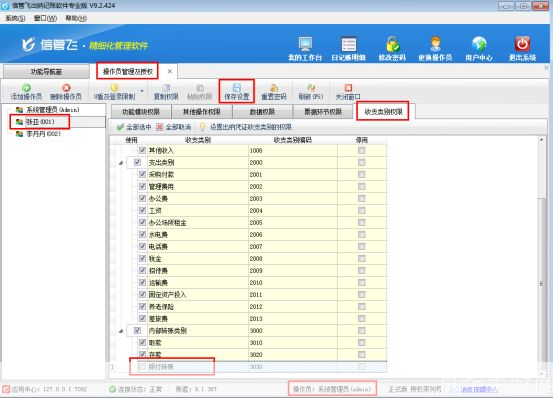This screenshot has width=553, height=398.
Task: Click 粘贴权限 toolbar icon
Action: [x=200, y=87]
